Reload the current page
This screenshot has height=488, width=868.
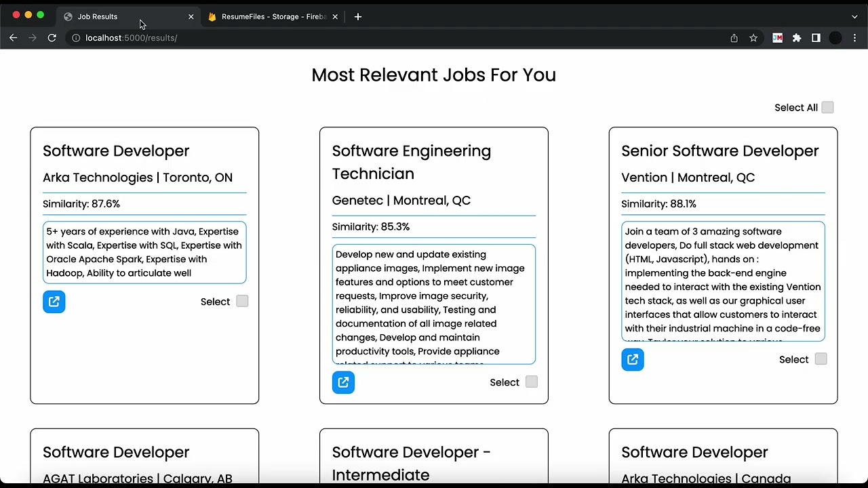[x=52, y=38]
